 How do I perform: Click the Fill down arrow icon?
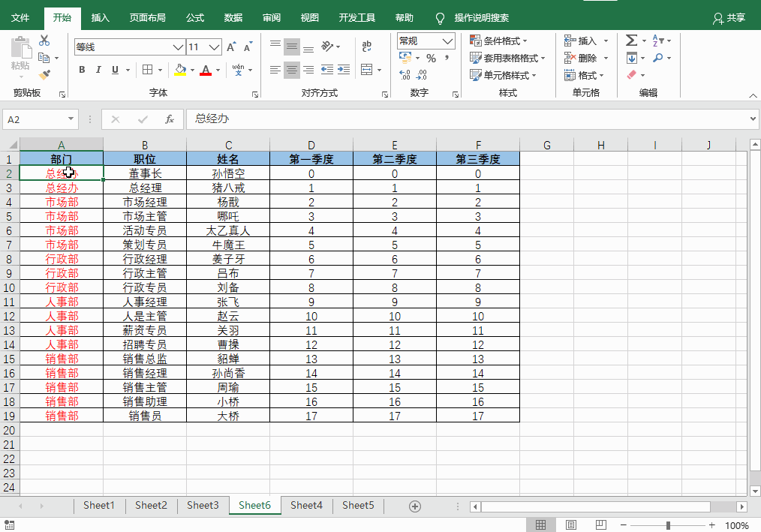tap(631, 59)
